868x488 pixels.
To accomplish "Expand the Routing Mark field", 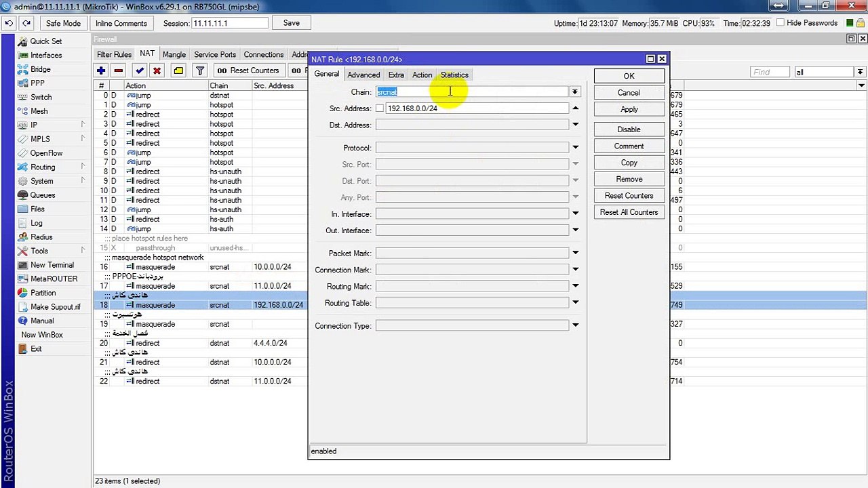I will (575, 286).
